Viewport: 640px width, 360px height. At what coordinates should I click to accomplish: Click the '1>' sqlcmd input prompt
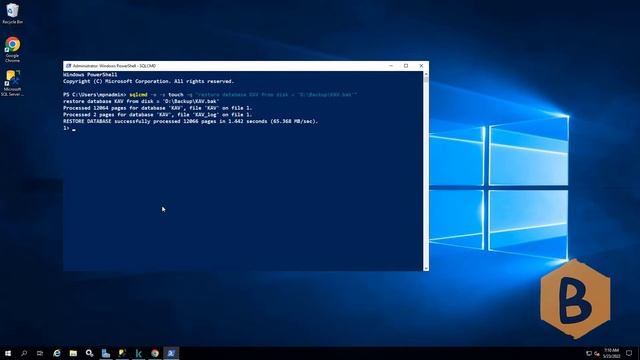click(x=66, y=128)
